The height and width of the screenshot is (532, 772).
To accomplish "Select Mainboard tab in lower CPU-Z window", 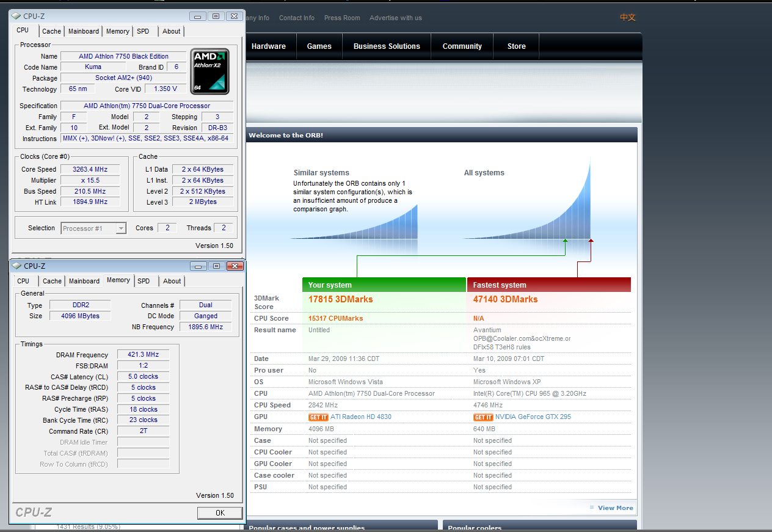I will [x=84, y=281].
